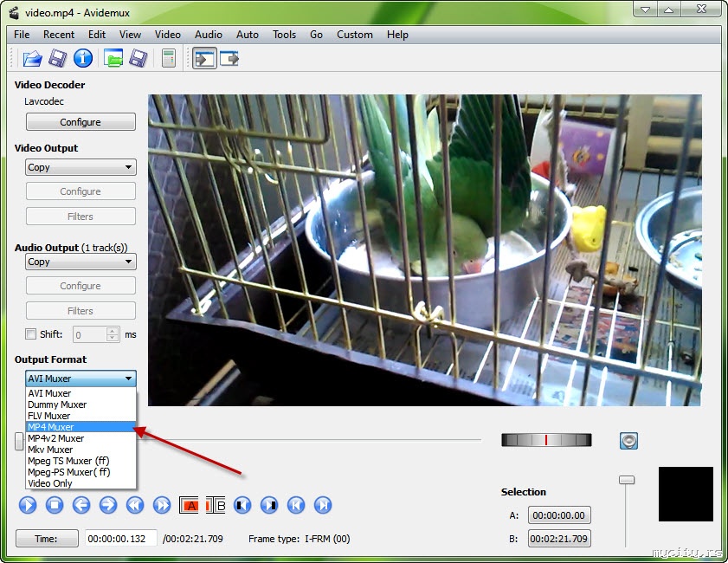Expand the Audio Output codec dropdown

click(81, 262)
